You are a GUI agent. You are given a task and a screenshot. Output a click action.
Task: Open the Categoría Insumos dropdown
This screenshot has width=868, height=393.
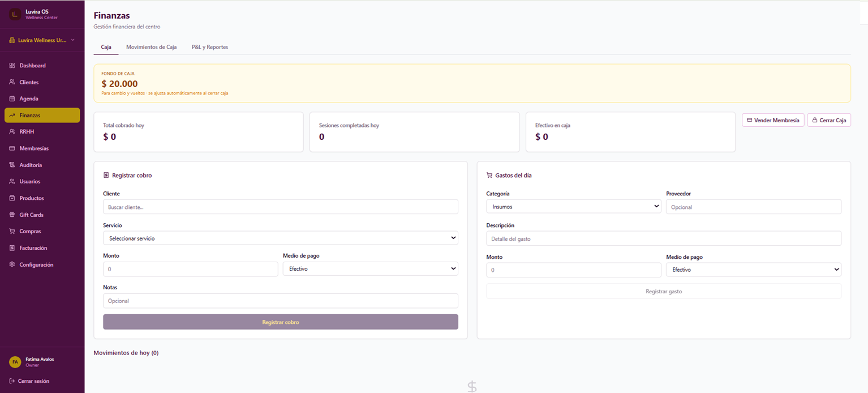(x=574, y=207)
